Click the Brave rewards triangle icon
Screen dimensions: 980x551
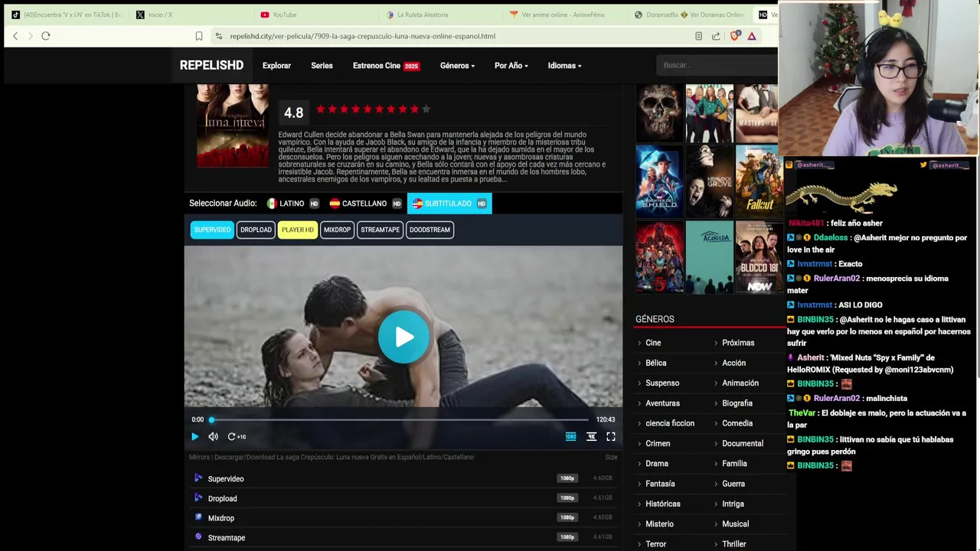point(752,36)
